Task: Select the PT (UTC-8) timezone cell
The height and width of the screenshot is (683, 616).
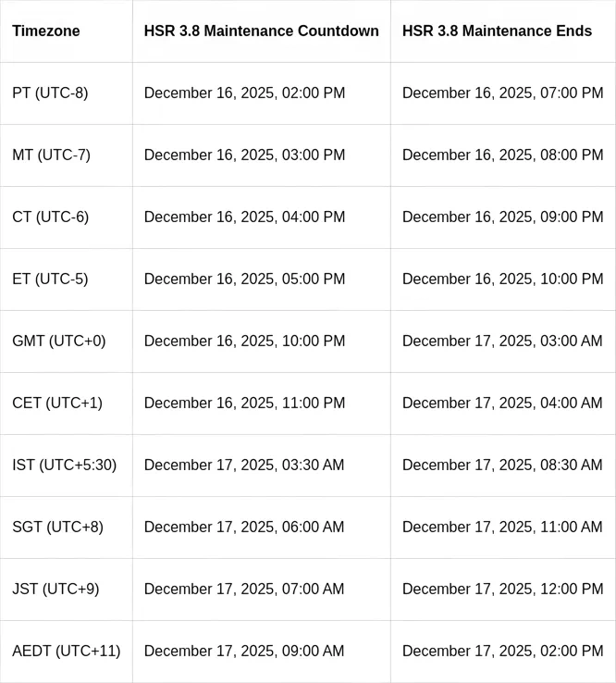Action: 51,93
